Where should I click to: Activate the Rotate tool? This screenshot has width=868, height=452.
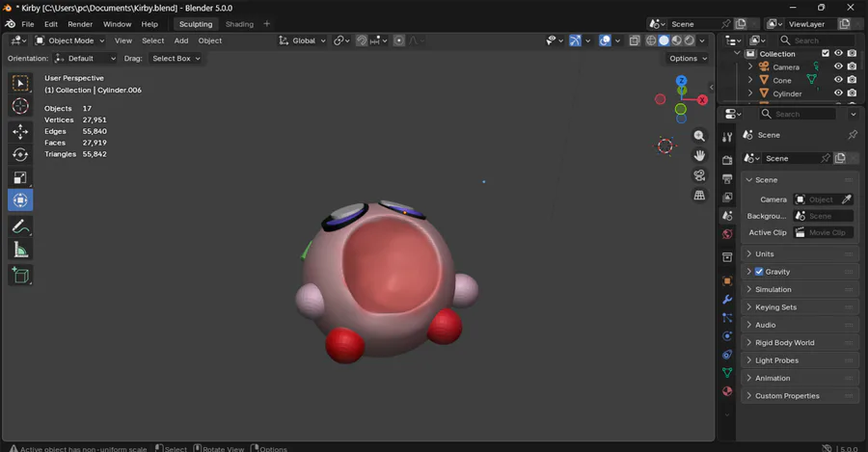[x=20, y=154]
